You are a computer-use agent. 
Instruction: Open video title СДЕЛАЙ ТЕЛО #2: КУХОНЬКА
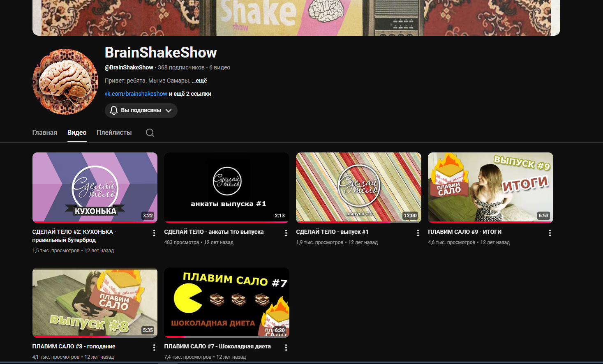74,236
